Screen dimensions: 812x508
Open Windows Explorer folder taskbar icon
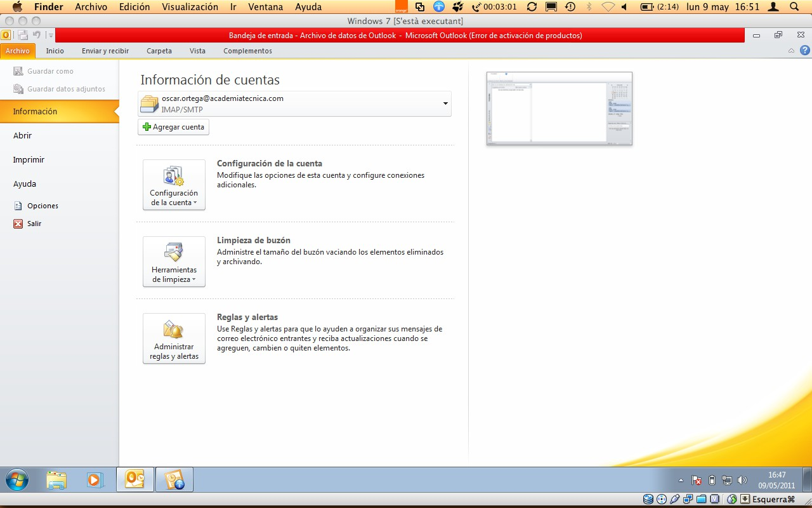click(56, 480)
